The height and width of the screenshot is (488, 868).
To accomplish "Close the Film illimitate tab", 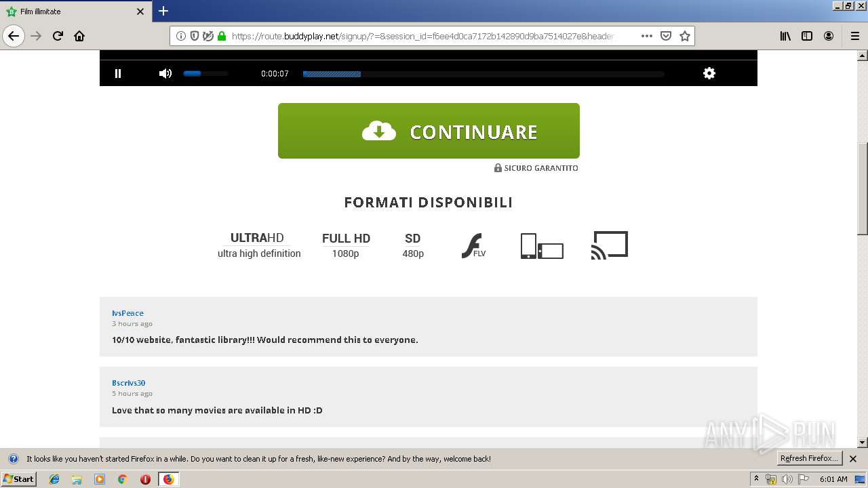I will (x=140, y=12).
